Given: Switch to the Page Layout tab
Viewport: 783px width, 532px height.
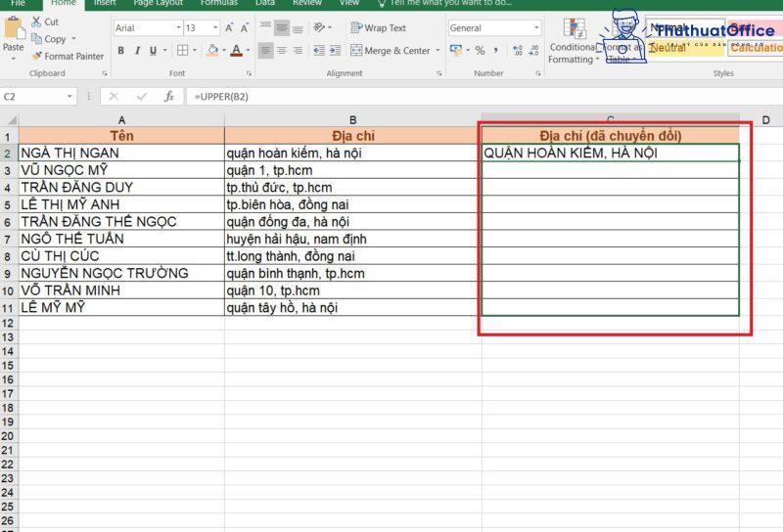Looking at the screenshot, I should pos(159,3).
